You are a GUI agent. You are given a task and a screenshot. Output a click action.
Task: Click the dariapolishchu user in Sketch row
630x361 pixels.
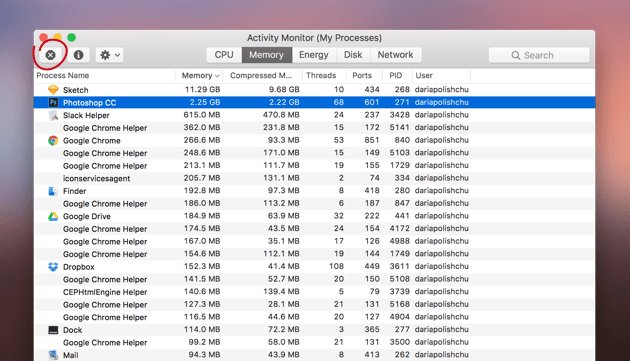pyautogui.click(x=442, y=90)
